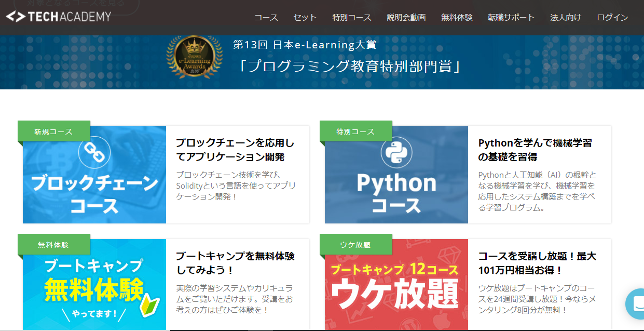Go to 説明会動画 in navigation
The image size is (644, 331).
pos(406,18)
